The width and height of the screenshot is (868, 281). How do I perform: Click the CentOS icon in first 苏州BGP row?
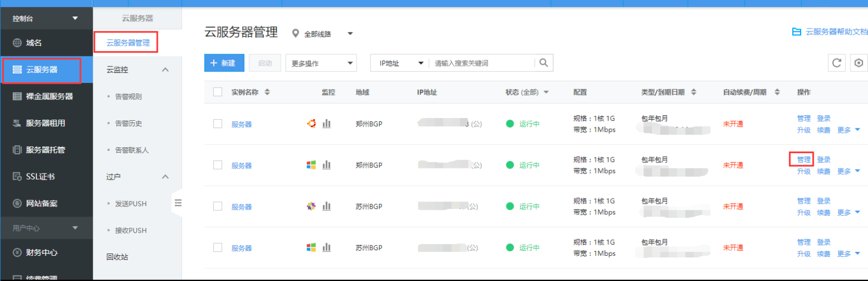pos(311,206)
